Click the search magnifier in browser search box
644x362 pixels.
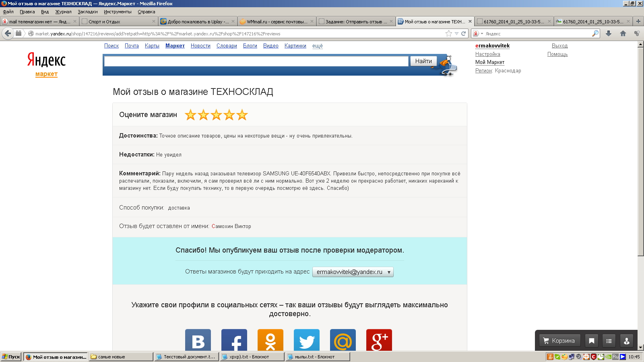(595, 33)
